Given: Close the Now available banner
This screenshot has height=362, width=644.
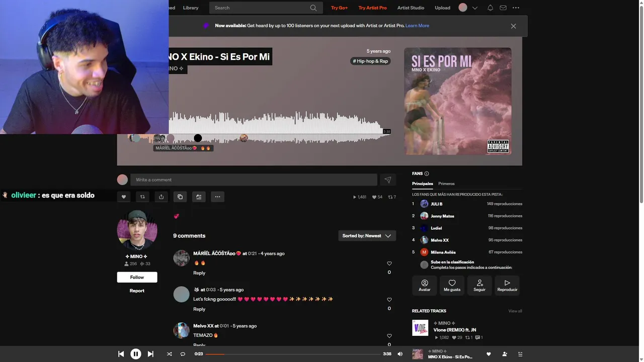Looking at the screenshot, I should (x=513, y=26).
